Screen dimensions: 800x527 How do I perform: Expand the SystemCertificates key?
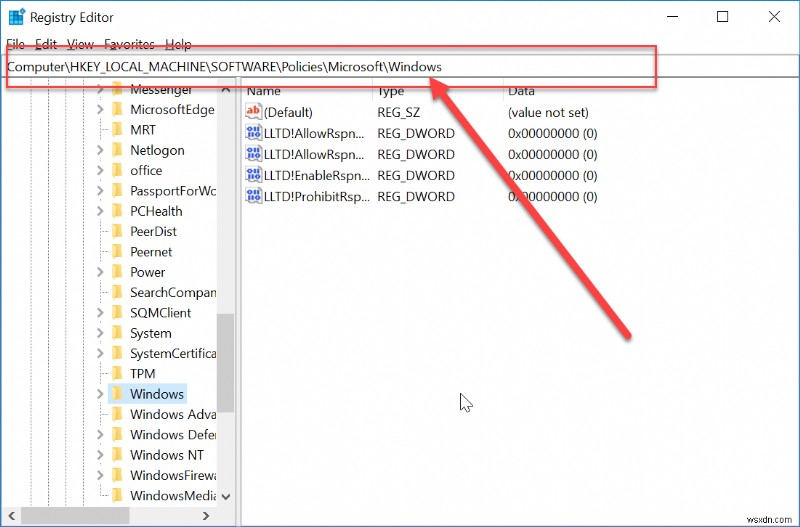pyautogui.click(x=100, y=354)
